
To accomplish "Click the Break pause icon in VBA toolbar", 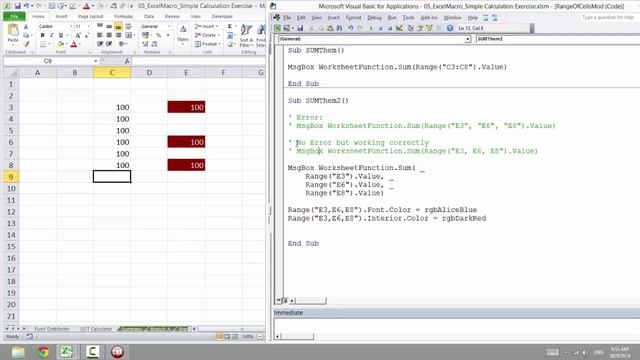I will [380, 28].
